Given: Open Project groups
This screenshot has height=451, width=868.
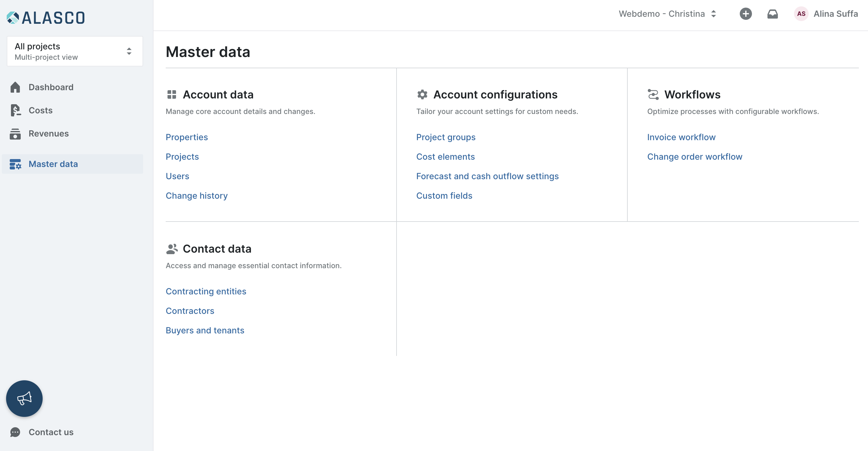Looking at the screenshot, I should pos(446,137).
